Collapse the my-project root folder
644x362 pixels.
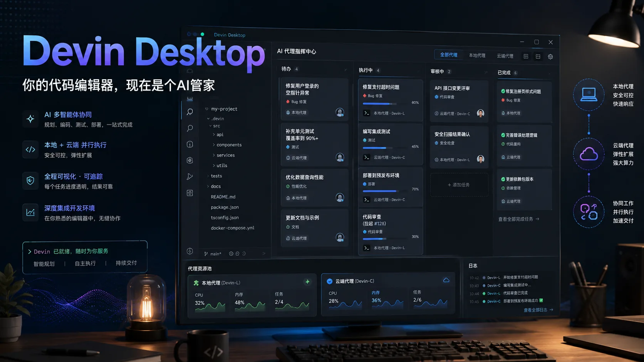[x=207, y=109]
